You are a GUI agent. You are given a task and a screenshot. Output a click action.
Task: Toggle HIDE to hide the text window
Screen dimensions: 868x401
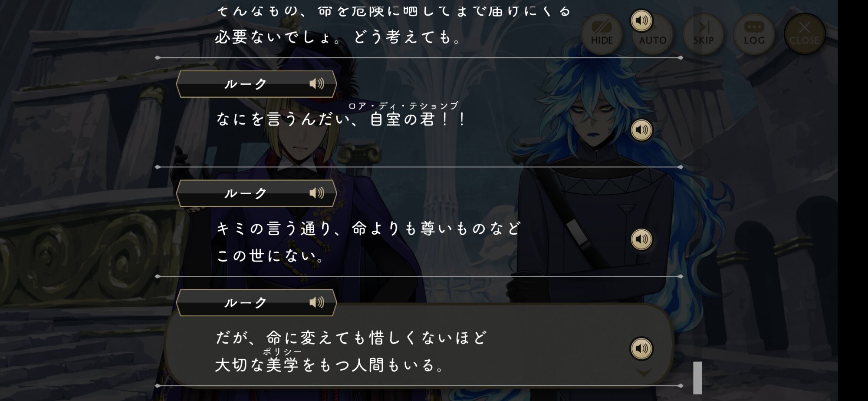[x=602, y=34]
